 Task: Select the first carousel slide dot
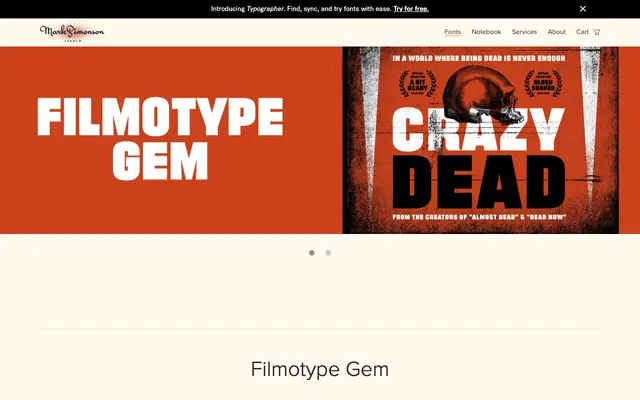point(311,253)
